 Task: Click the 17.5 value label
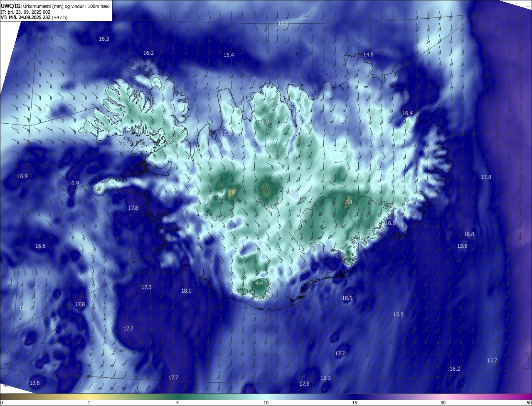pyautogui.click(x=304, y=384)
